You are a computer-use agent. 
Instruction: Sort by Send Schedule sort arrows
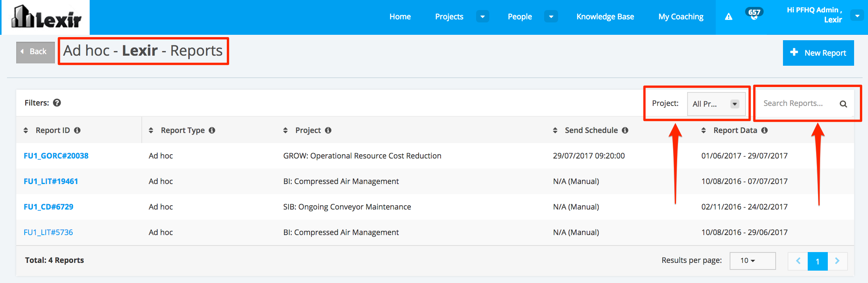(555, 130)
